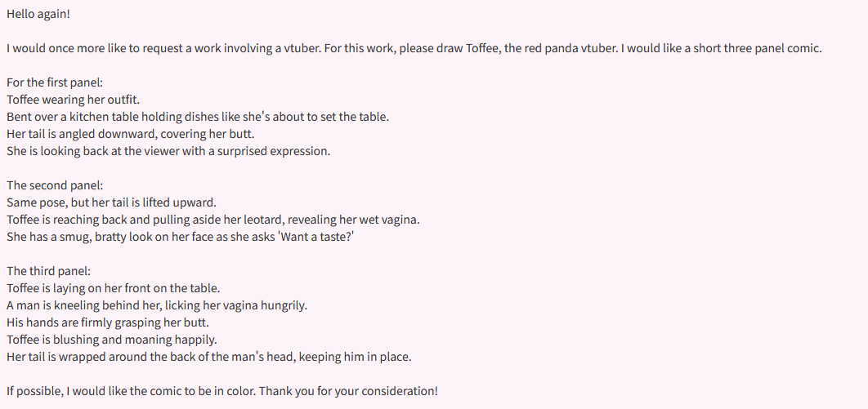Viewport: 868px width, 409px height.
Task: Click "If possible" in the last paragraph
Action: (x=31, y=391)
